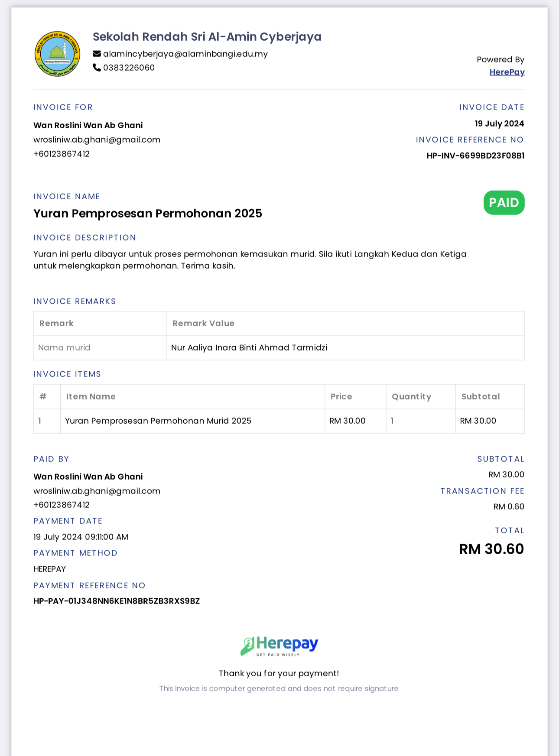559x756 pixels.
Task: Click the Sekolah Rendah Sri Al-Amin Cyberjaya heading
Action: [207, 37]
